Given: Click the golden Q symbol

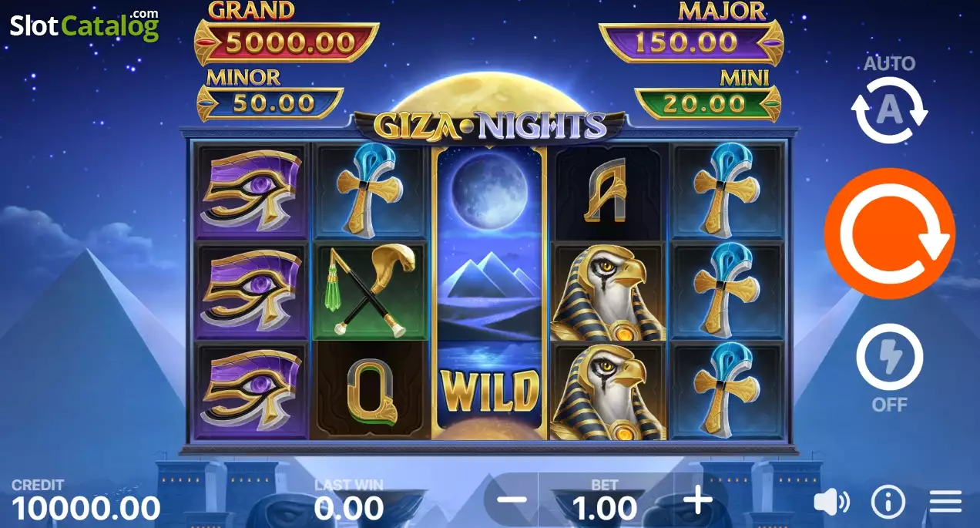Looking at the screenshot, I should 371,391.
